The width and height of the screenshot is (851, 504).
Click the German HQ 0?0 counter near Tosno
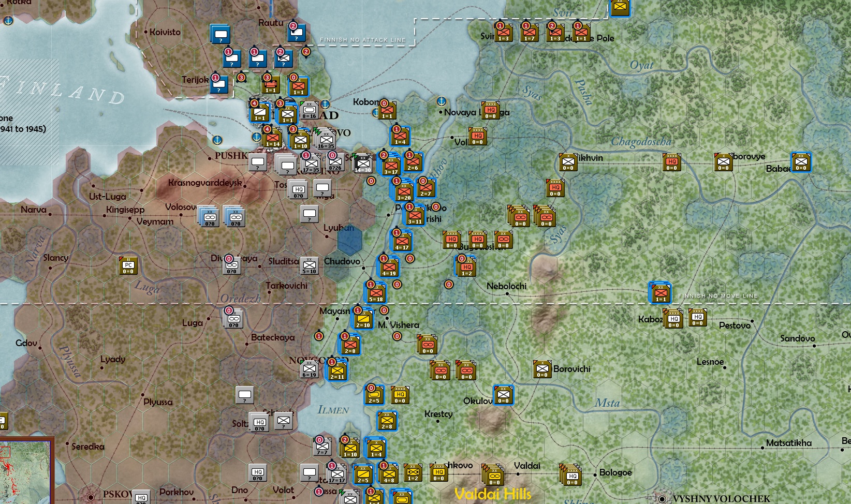coord(298,190)
